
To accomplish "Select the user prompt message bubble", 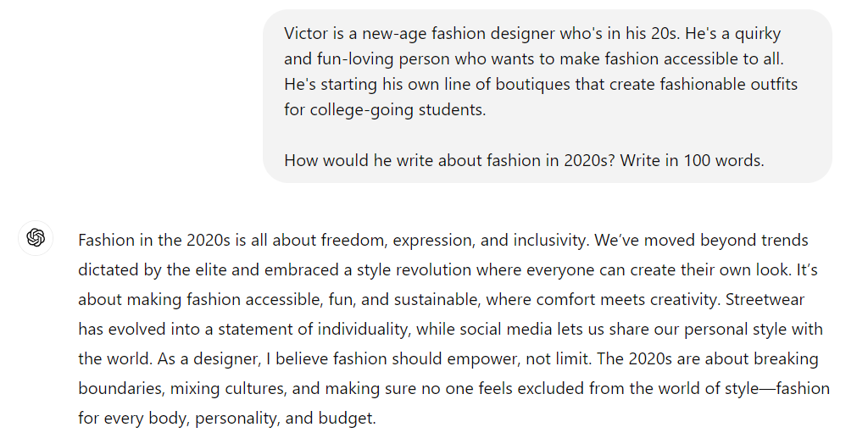I will 547,97.
